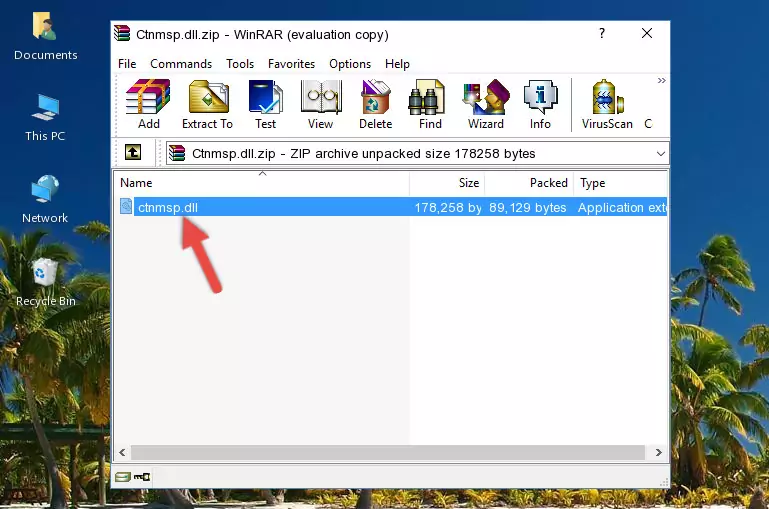Click the horizontal scrollbar track

tap(388, 452)
